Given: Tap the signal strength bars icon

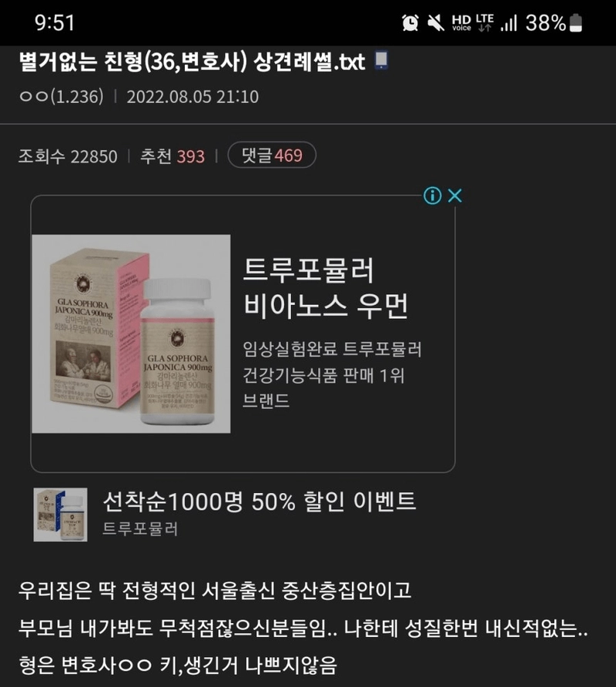Looking at the screenshot, I should coord(509,23).
